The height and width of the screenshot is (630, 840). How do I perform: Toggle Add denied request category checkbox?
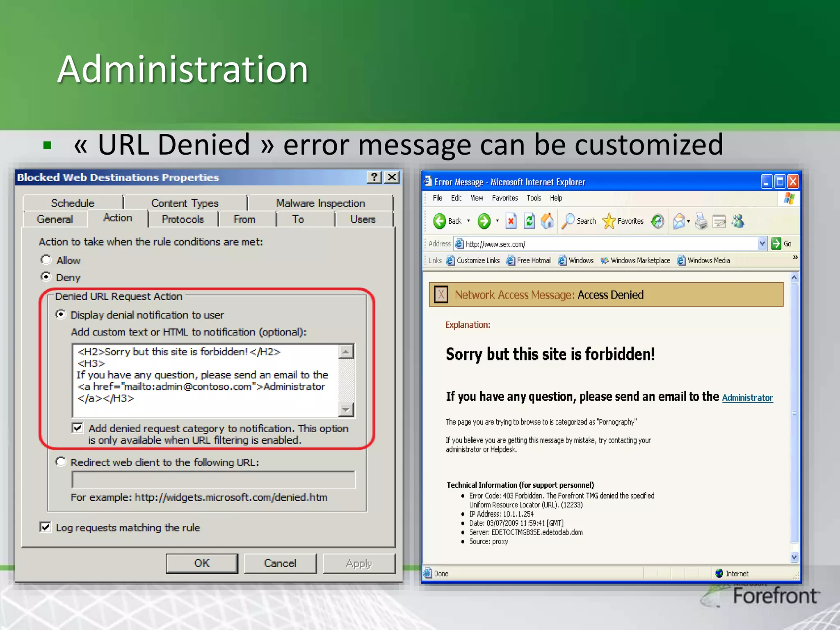(x=78, y=428)
